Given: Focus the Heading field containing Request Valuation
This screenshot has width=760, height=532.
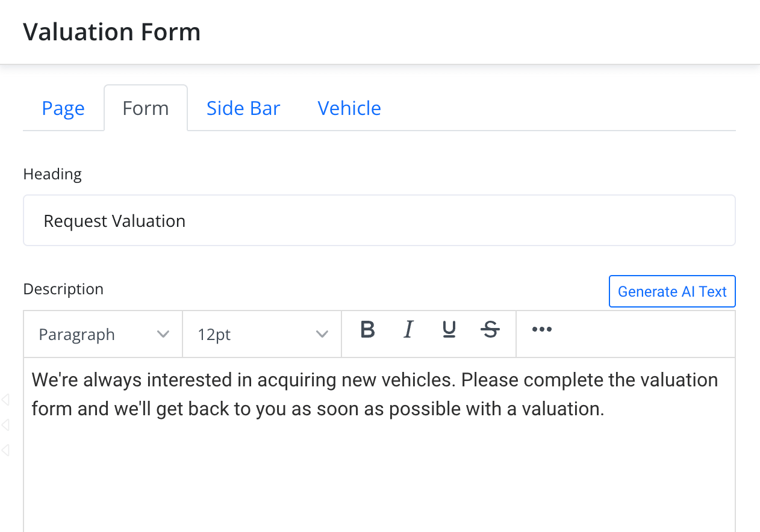Looking at the screenshot, I should click(379, 221).
